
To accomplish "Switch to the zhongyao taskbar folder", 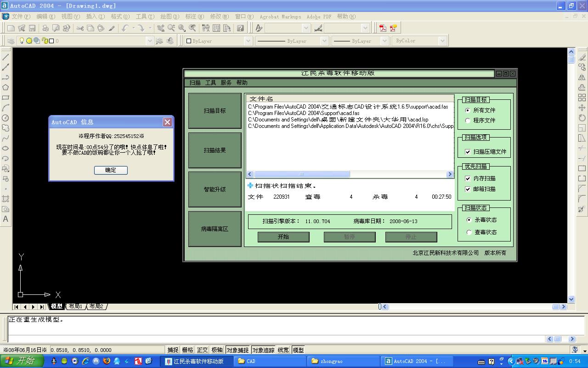I will pyautogui.click(x=343, y=361).
